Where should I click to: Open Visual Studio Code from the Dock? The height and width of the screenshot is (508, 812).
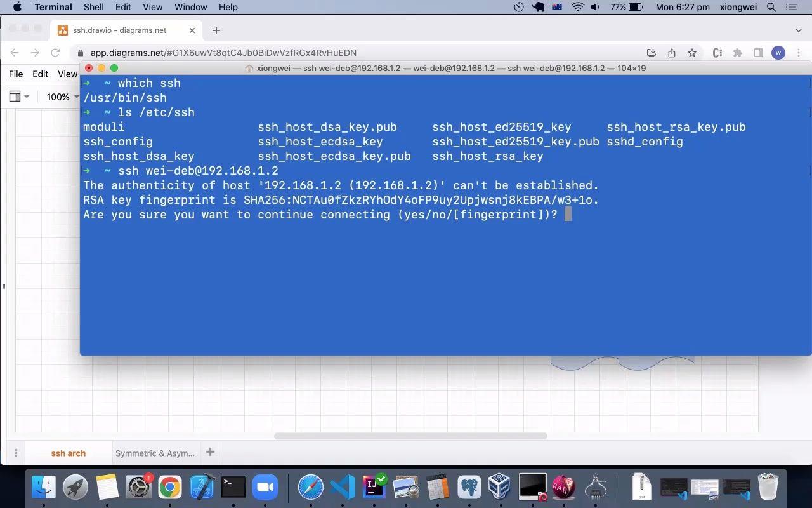(343, 487)
